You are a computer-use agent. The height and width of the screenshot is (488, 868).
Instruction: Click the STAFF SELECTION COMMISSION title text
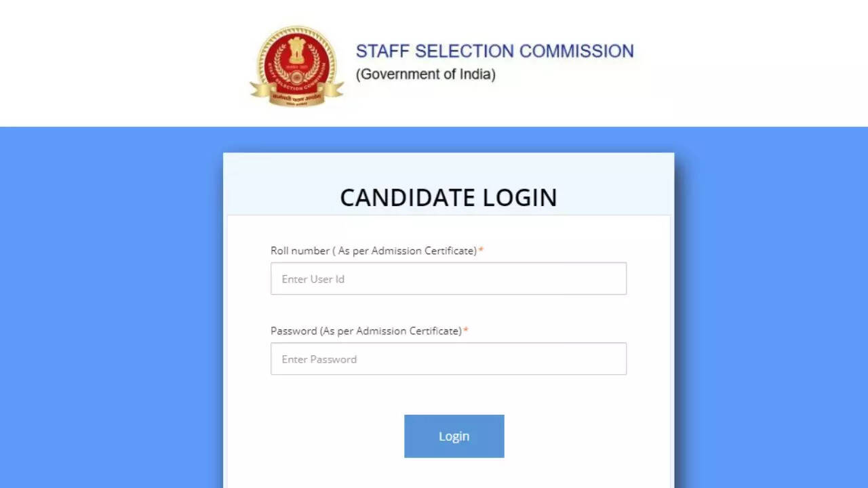tap(494, 52)
